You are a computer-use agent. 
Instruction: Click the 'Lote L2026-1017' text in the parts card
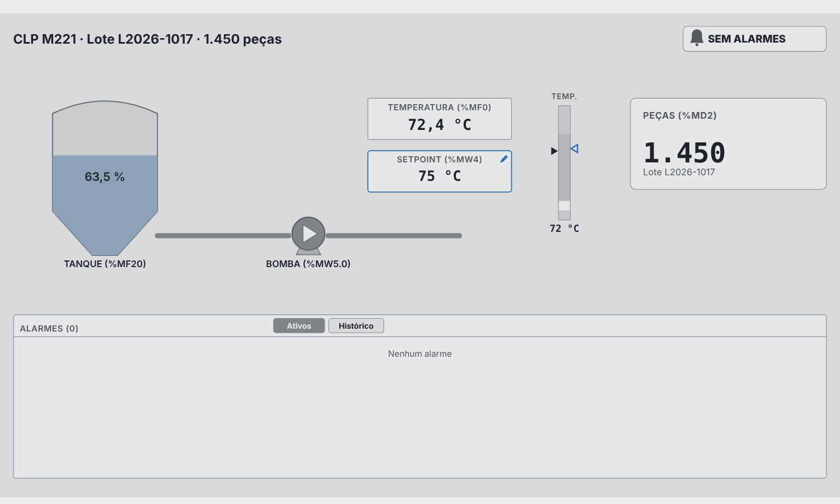click(679, 172)
